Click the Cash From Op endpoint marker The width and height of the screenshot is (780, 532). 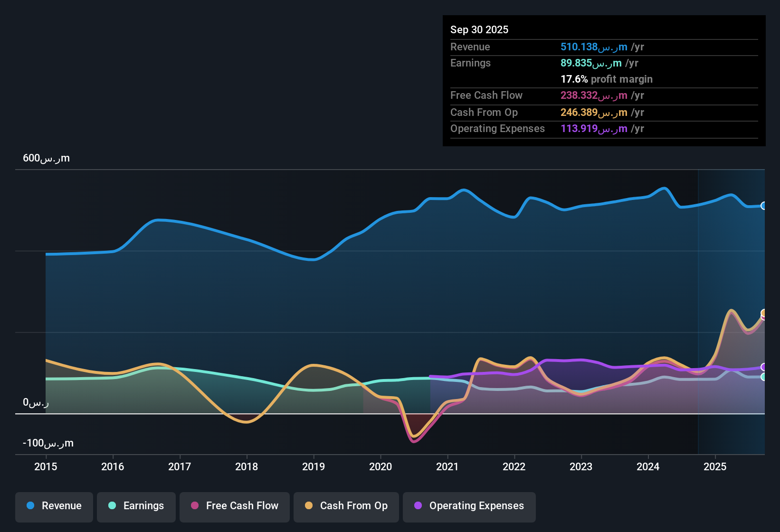(x=764, y=313)
